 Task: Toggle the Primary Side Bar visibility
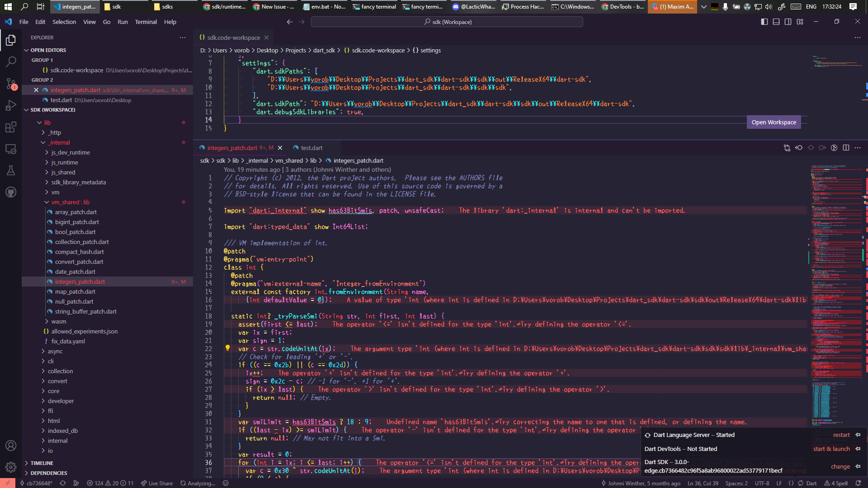pos(764,21)
